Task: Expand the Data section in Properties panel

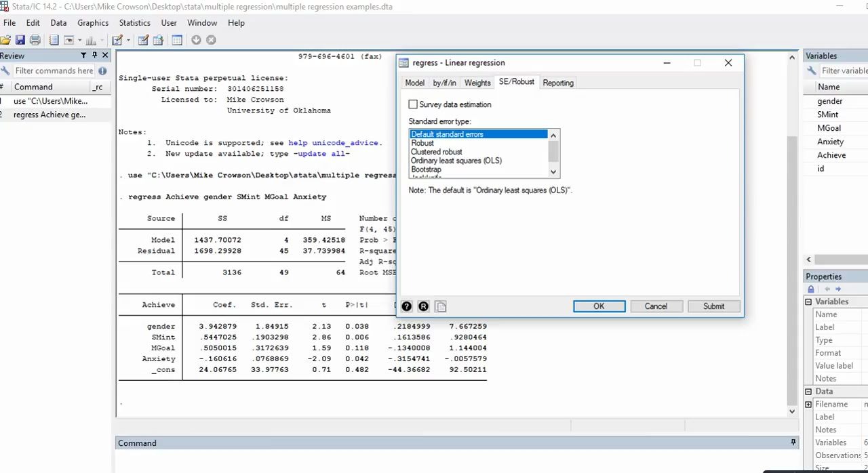Action: (808, 391)
